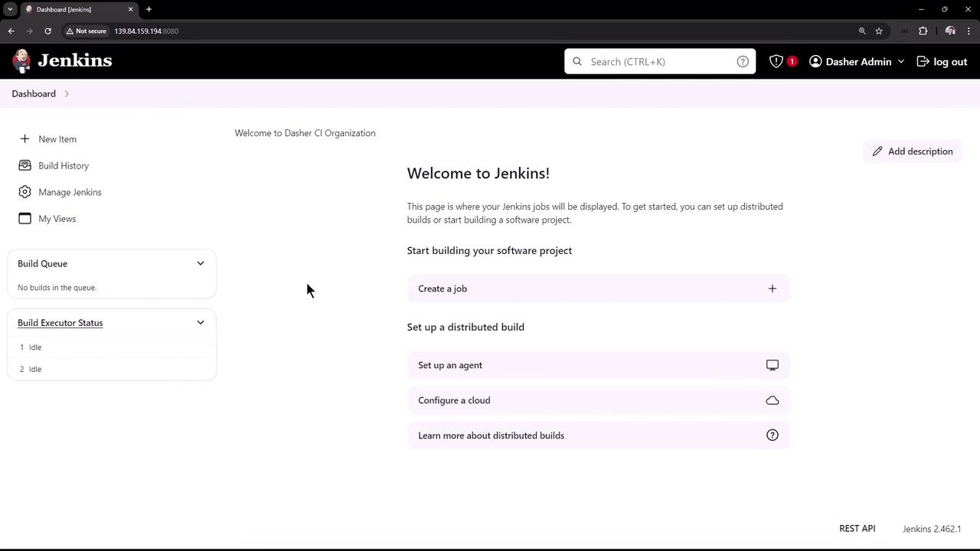Screen dimensions: 980x551
Task: Click the Jenkins wordmark in the header
Action: tap(75, 60)
